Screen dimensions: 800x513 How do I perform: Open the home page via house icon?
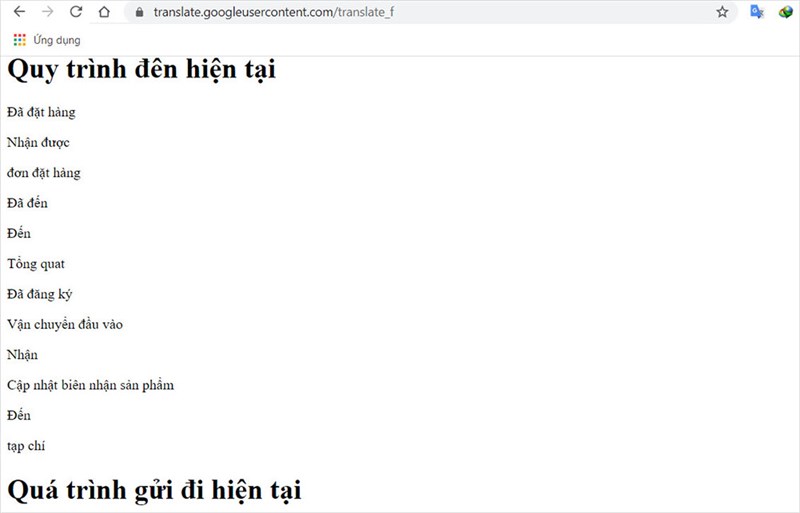(x=104, y=12)
